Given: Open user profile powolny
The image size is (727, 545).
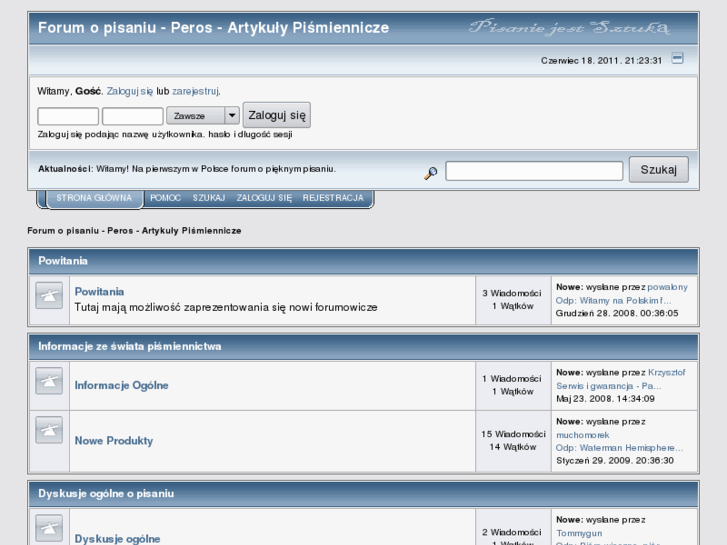Looking at the screenshot, I should coord(667,287).
